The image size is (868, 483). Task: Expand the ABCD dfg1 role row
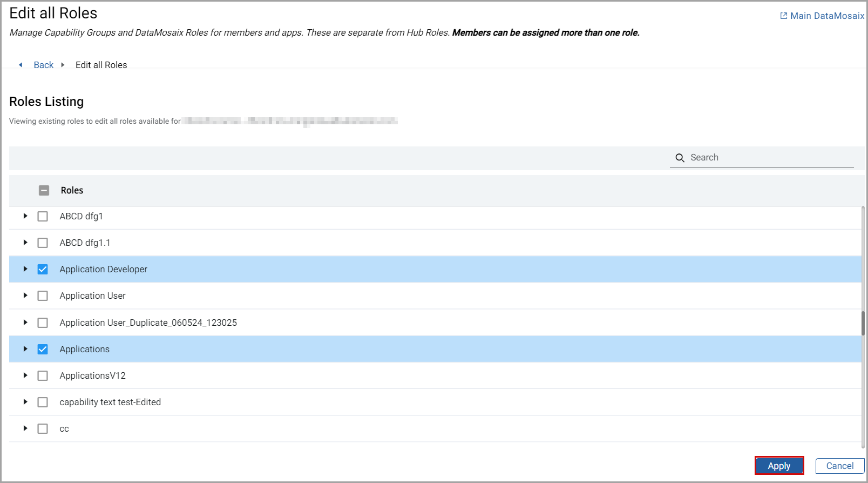[25, 216]
